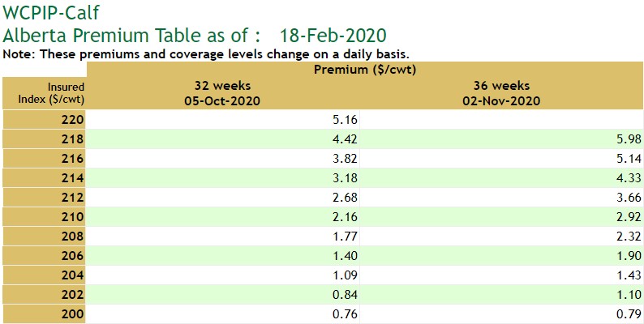Image resolution: width=644 pixels, height=324 pixels.
Task: Select premium value 2.32
Action: (x=628, y=237)
